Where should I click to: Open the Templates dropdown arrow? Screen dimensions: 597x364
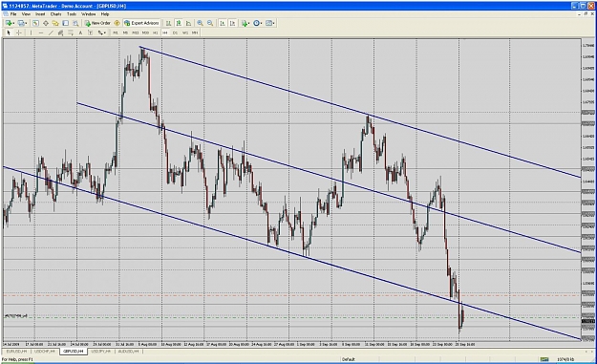(274, 23)
